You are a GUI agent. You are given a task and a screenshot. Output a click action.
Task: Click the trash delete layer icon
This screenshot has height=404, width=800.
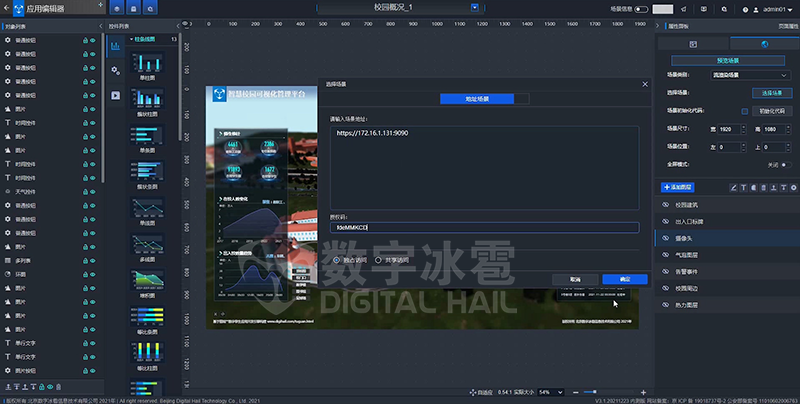point(764,188)
